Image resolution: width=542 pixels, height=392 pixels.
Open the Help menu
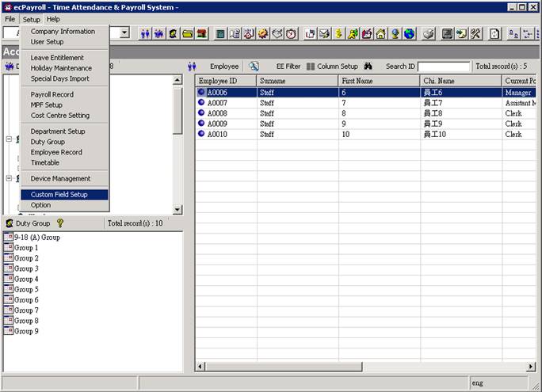click(53, 19)
